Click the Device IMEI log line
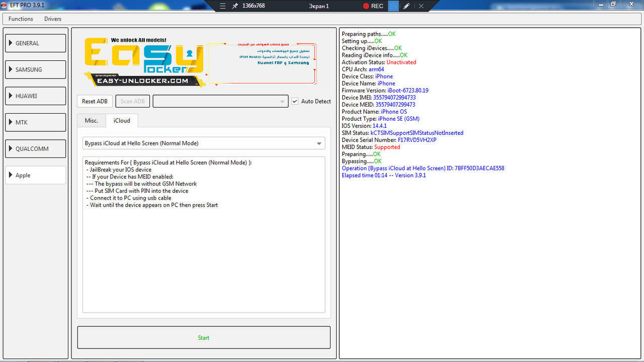 [378, 98]
